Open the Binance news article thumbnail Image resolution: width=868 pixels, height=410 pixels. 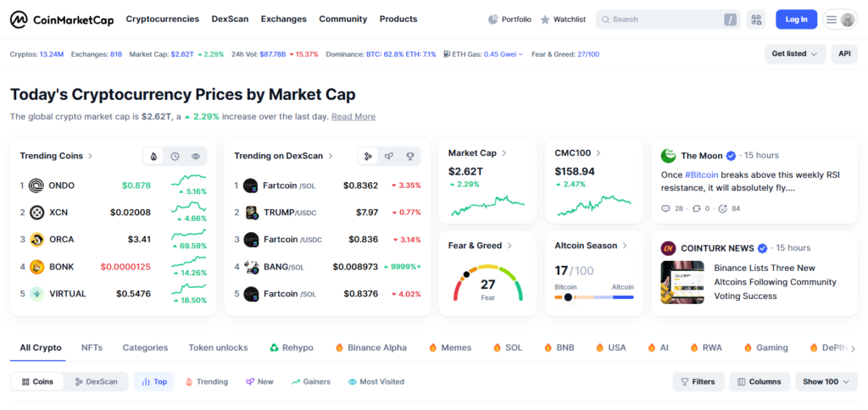click(682, 282)
